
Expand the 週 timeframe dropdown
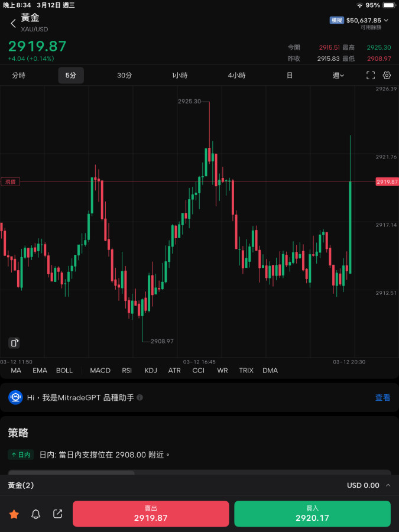(x=338, y=76)
